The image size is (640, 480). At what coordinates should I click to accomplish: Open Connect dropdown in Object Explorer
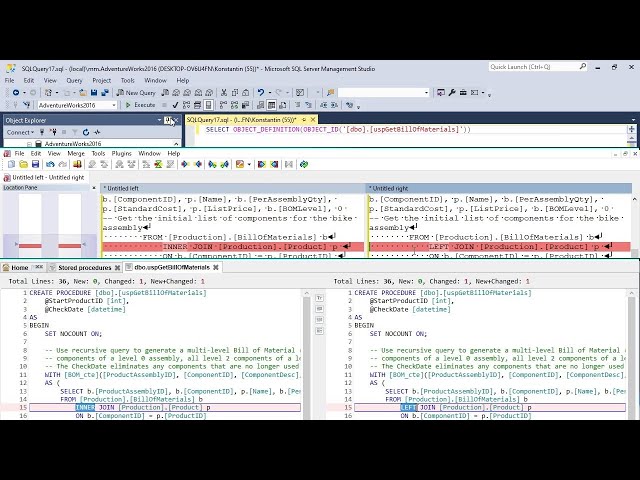(x=20, y=132)
